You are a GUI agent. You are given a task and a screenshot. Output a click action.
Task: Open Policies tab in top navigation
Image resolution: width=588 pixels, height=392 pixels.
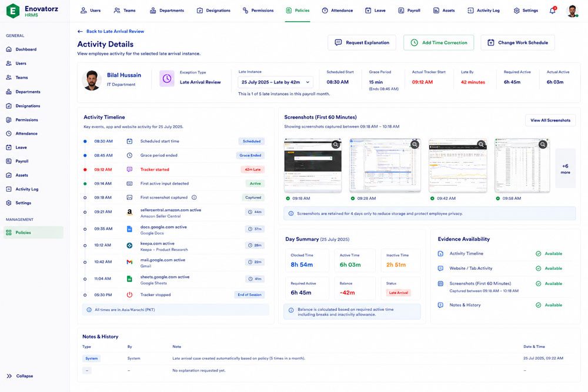click(x=298, y=11)
